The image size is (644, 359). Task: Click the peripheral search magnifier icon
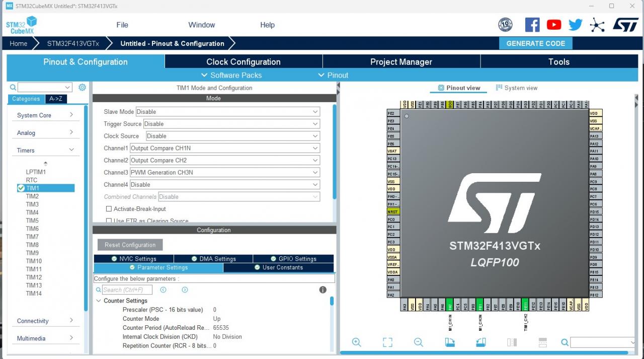click(13, 87)
